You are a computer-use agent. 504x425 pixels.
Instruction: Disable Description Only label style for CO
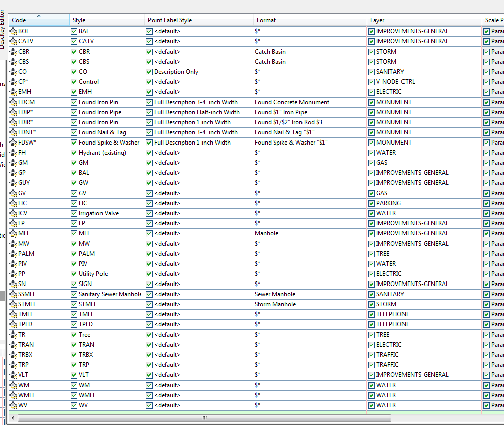pos(149,71)
